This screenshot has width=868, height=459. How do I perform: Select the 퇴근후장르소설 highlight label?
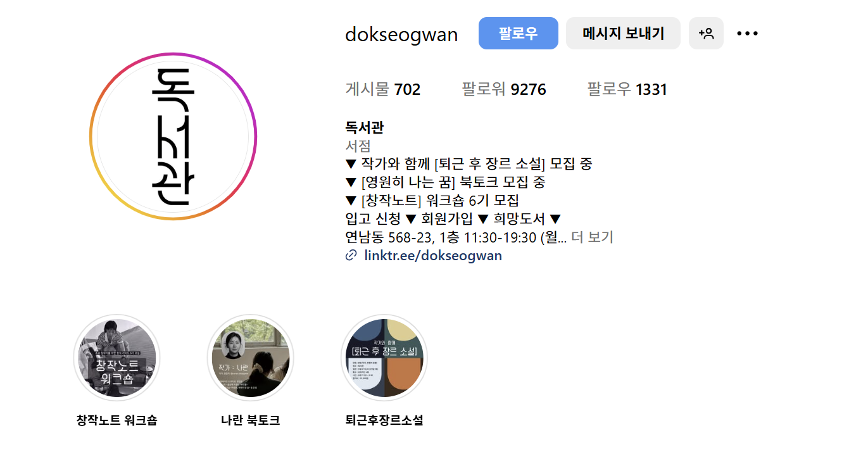click(x=384, y=420)
